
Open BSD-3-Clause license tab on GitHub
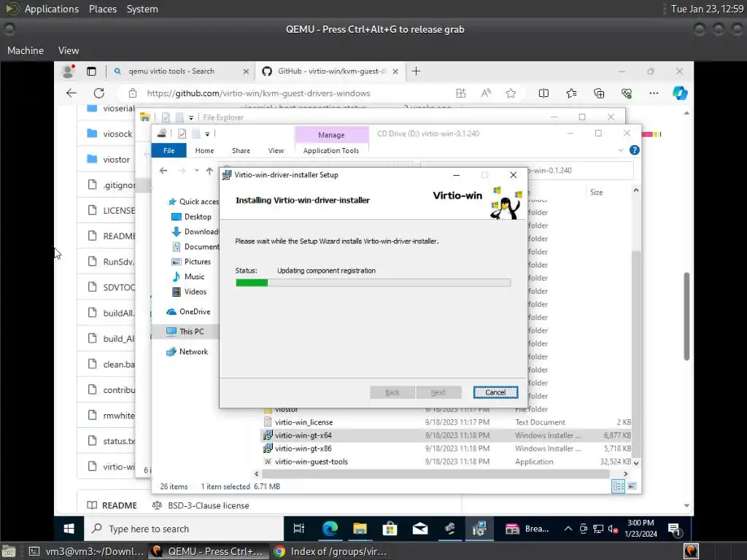(201, 505)
